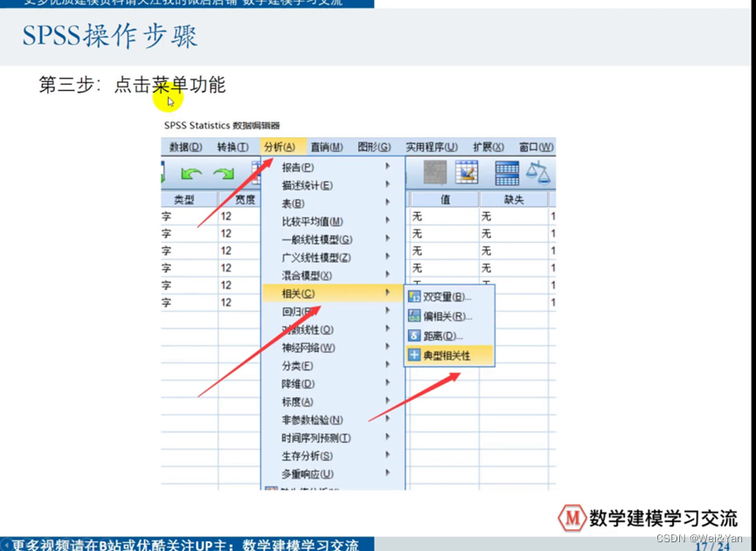
Task: Open the 图形(G) menu
Action: coord(374,147)
